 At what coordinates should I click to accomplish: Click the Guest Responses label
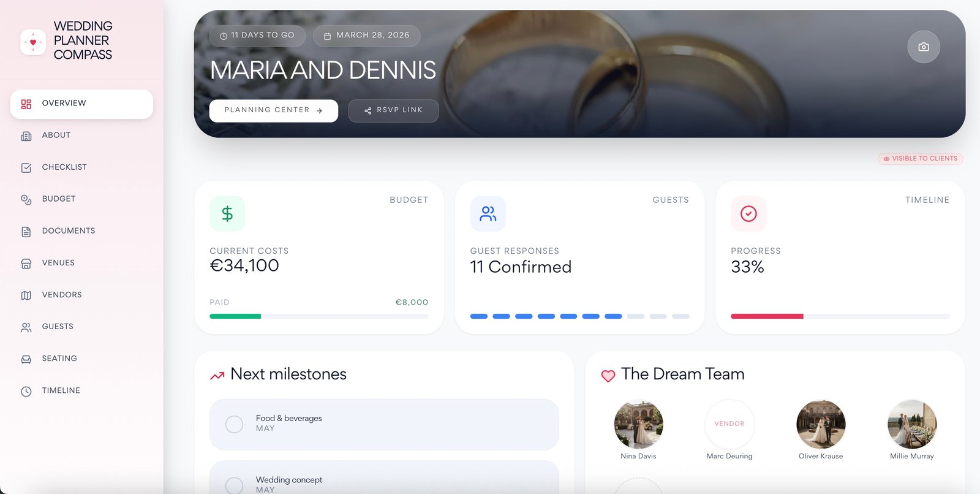coord(514,251)
